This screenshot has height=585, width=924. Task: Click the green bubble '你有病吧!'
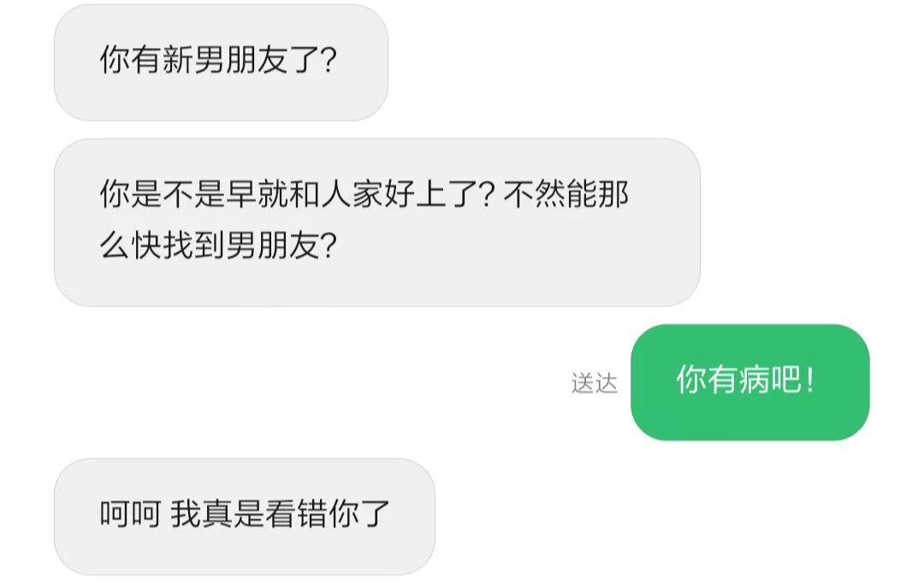749,381
